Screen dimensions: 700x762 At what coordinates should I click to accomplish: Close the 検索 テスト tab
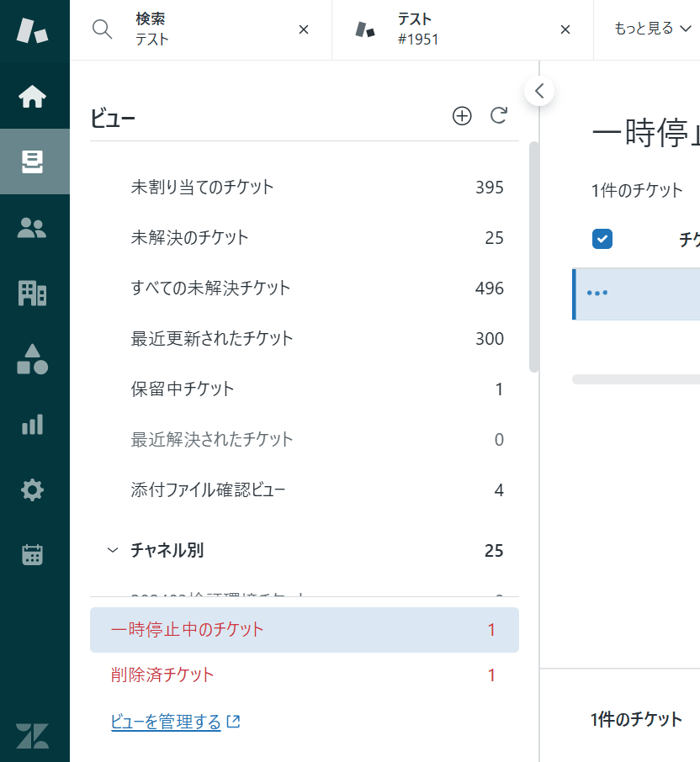click(304, 29)
